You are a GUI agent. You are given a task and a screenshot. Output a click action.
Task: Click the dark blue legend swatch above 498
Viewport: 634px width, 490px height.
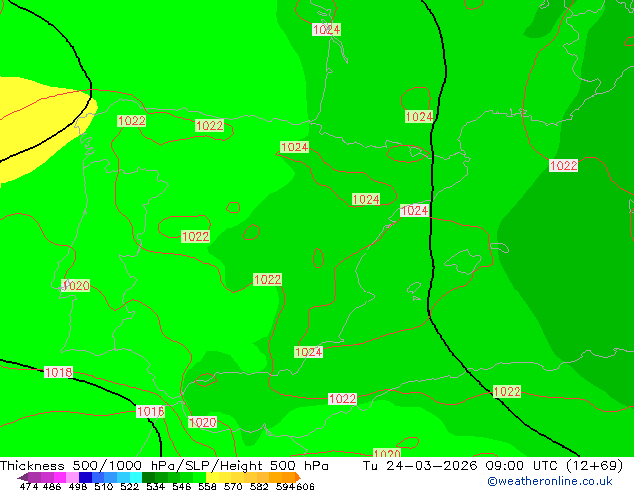click(x=85, y=477)
